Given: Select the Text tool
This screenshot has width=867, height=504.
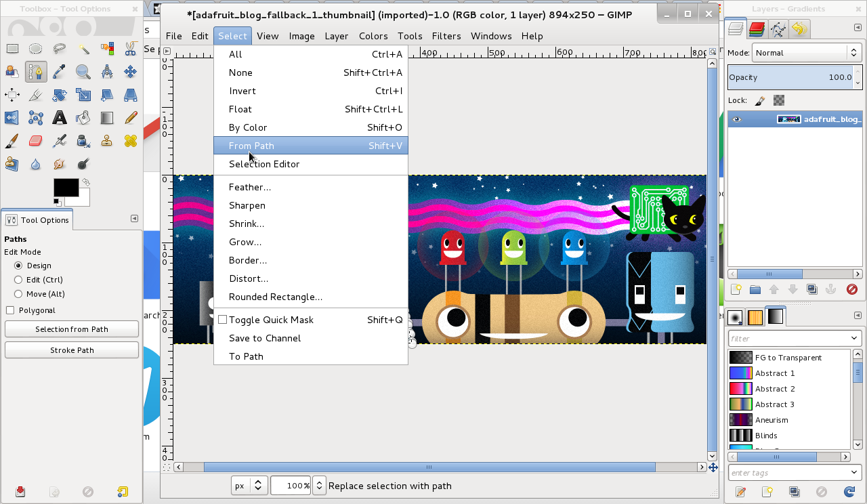Looking at the screenshot, I should (x=60, y=118).
